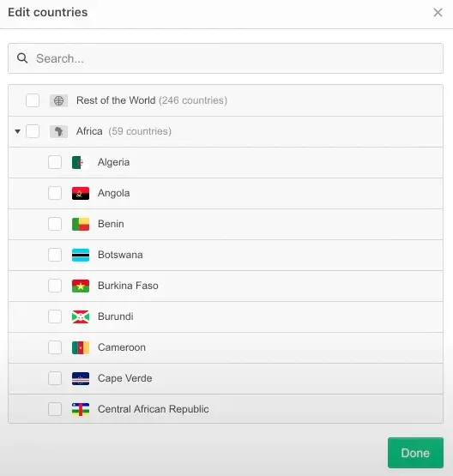Close the Edit countries dialog
Screen dimensions: 453x476
click(x=438, y=13)
